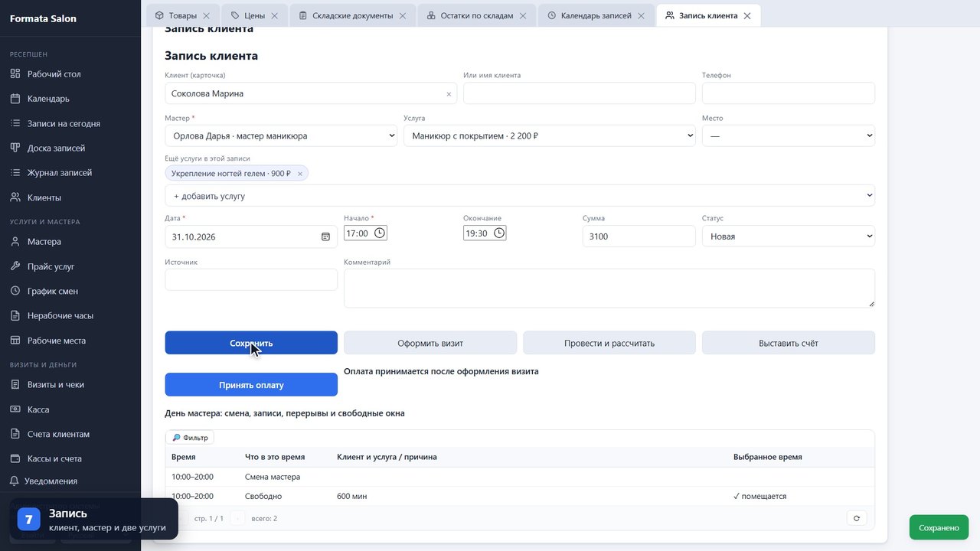980x551 pixels.
Task: Open Визиты и чеки receipt icon
Action: (x=15, y=385)
